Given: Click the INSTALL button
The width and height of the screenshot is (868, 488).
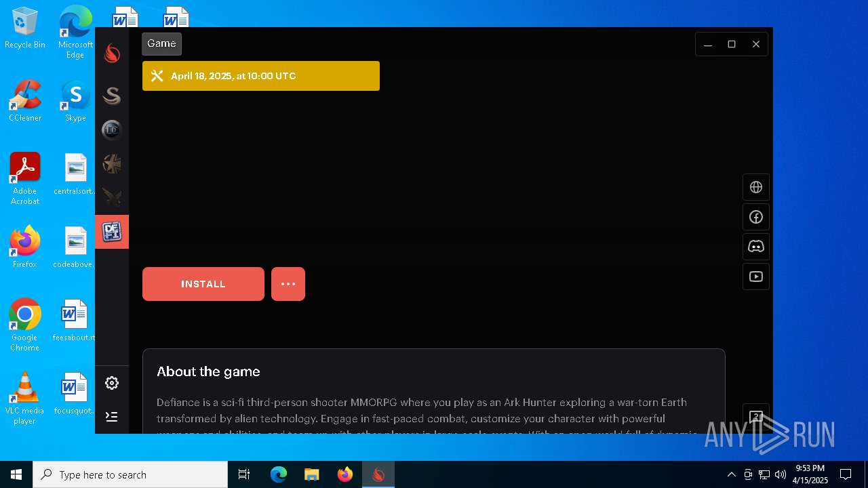Looking at the screenshot, I should coord(203,284).
